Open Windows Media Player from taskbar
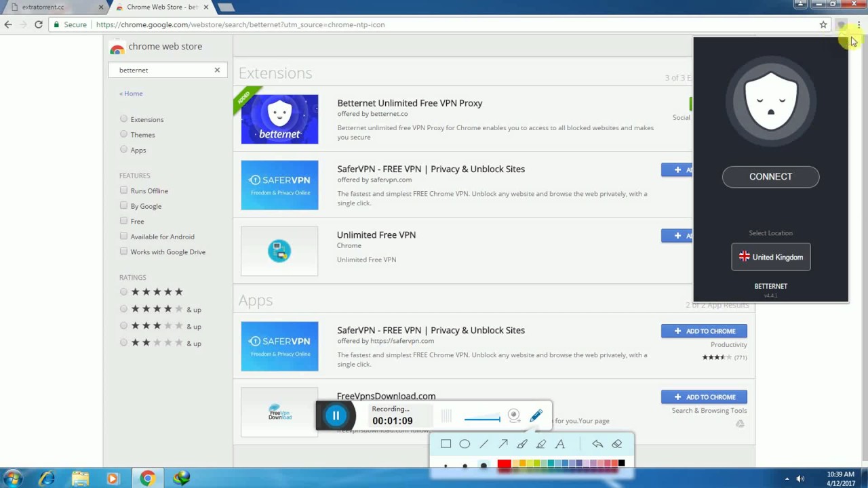The width and height of the screenshot is (868, 488). tap(113, 479)
